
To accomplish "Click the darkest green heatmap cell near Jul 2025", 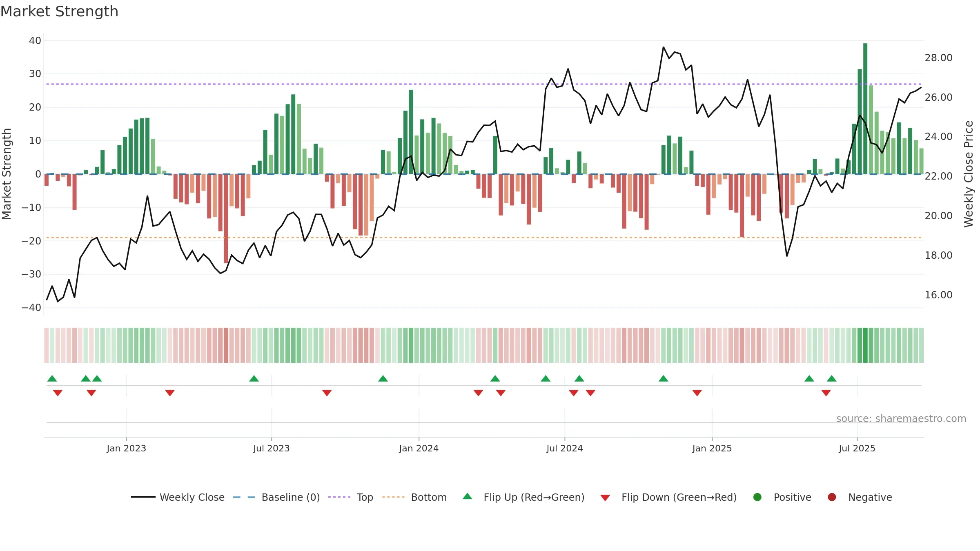I will (865, 345).
